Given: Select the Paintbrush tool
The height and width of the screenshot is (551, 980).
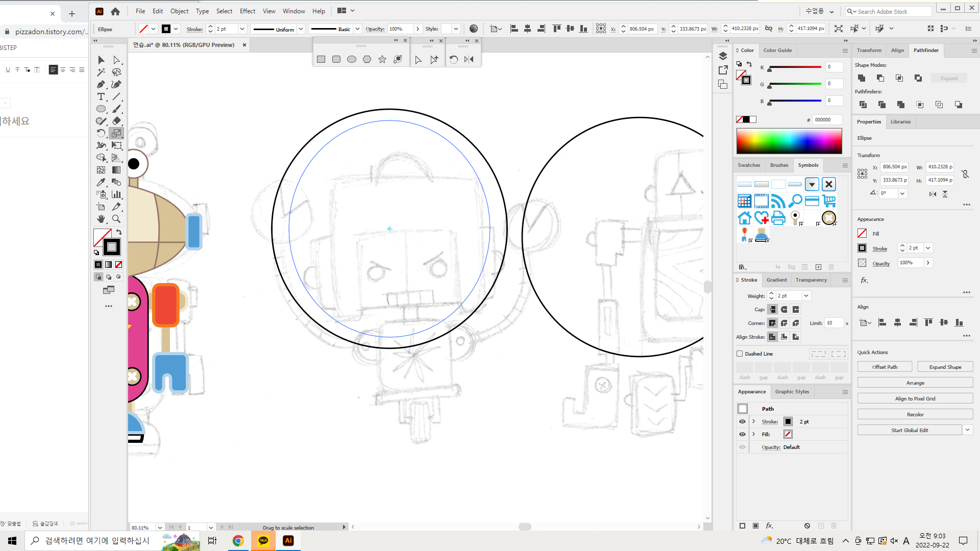Looking at the screenshot, I should point(116,109).
